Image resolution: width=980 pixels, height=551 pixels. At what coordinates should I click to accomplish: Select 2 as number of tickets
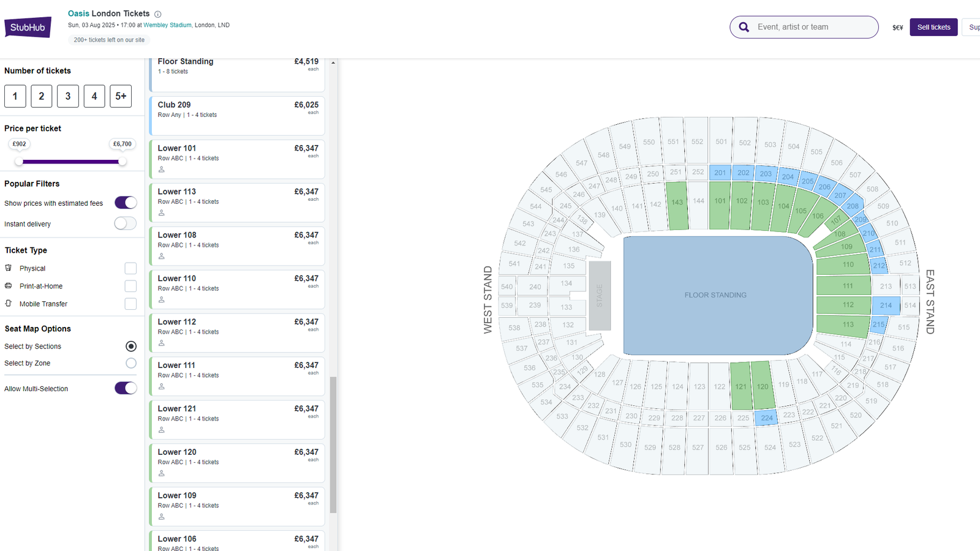pos(42,96)
